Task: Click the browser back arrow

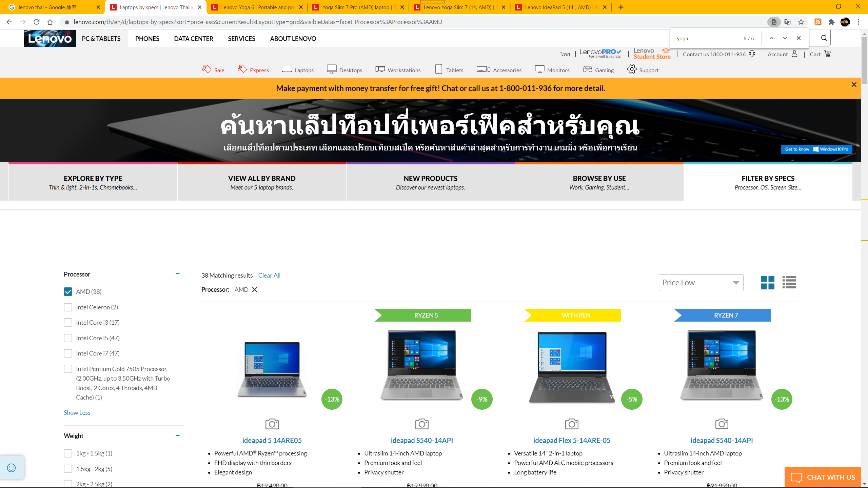Action: pos(9,22)
